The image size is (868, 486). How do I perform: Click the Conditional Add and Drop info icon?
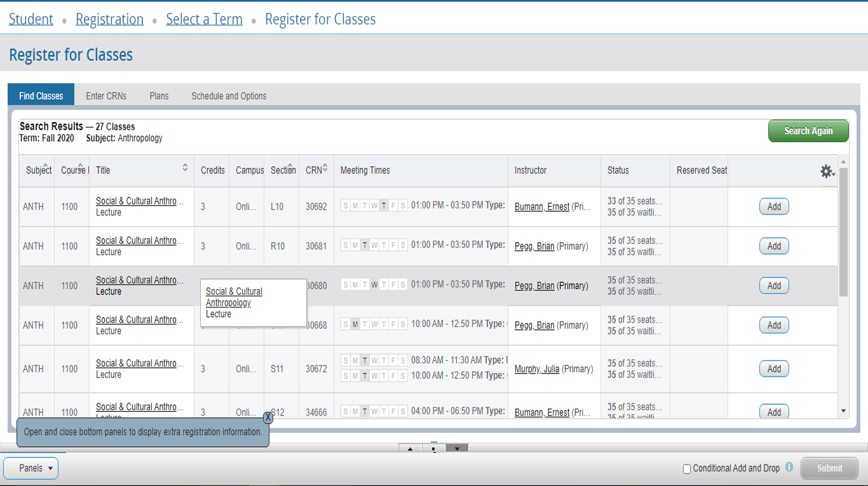coord(789,467)
